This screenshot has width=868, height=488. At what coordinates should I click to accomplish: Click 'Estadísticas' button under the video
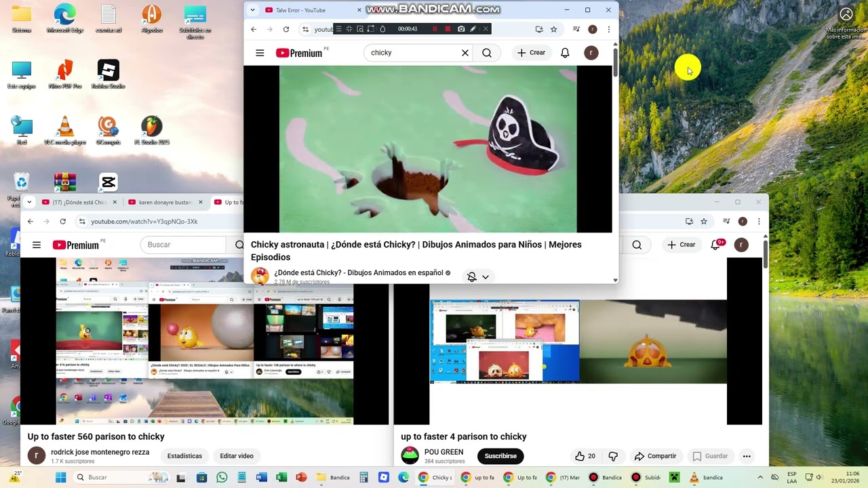click(x=184, y=456)
